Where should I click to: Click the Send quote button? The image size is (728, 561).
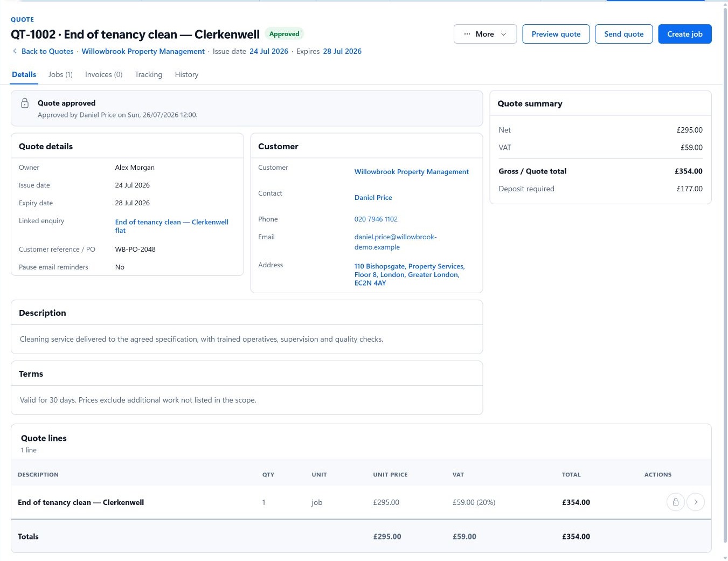point(624,34)
